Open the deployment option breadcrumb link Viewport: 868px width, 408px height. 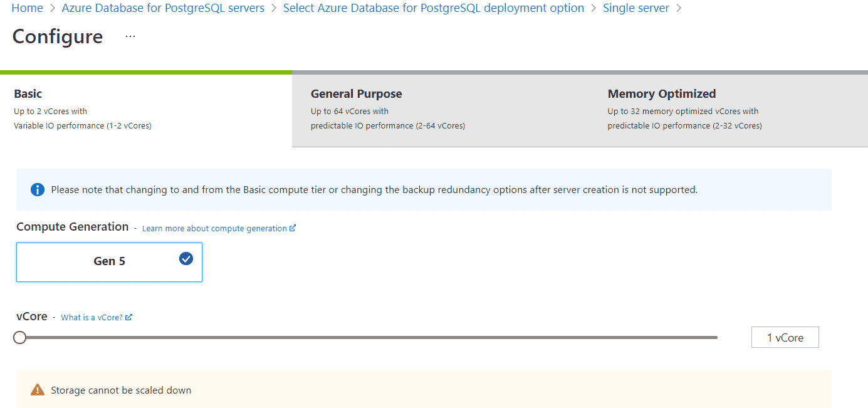pos(434,8)
